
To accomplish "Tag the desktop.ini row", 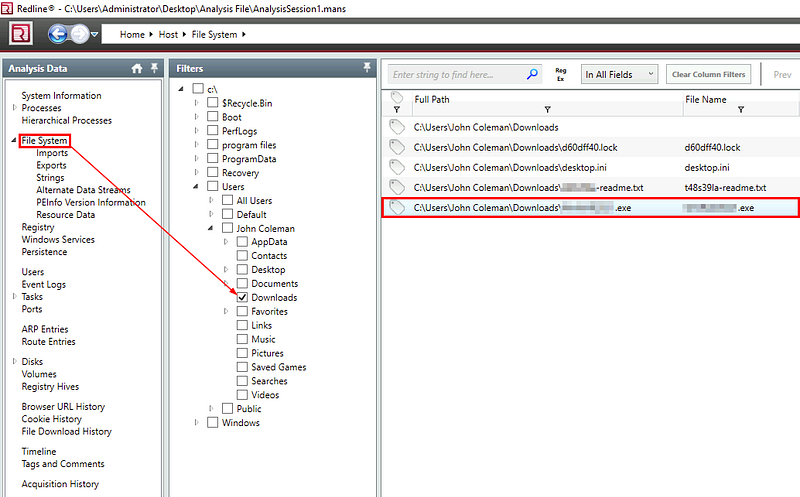I will point(396,167).
